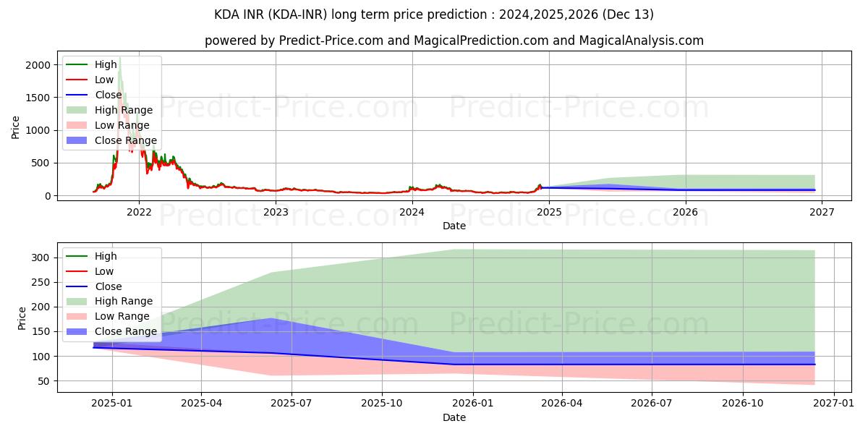The width and height of the screenshot is (868, 434).
Task: Click the green High Range swatch in upper legend
Action: (77, 110)
